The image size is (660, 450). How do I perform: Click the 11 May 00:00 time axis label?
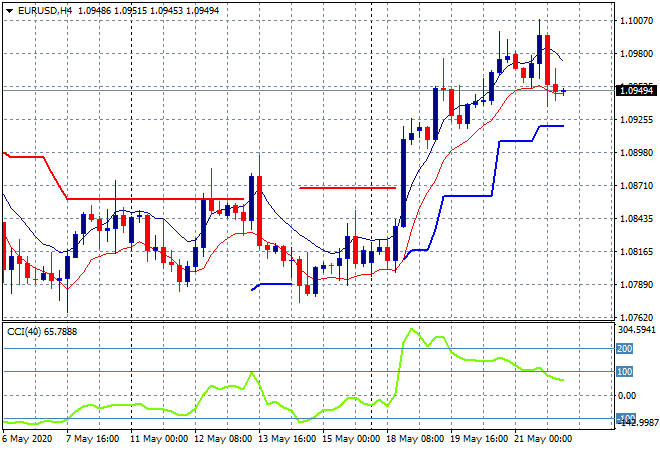[x=159, y=439]
